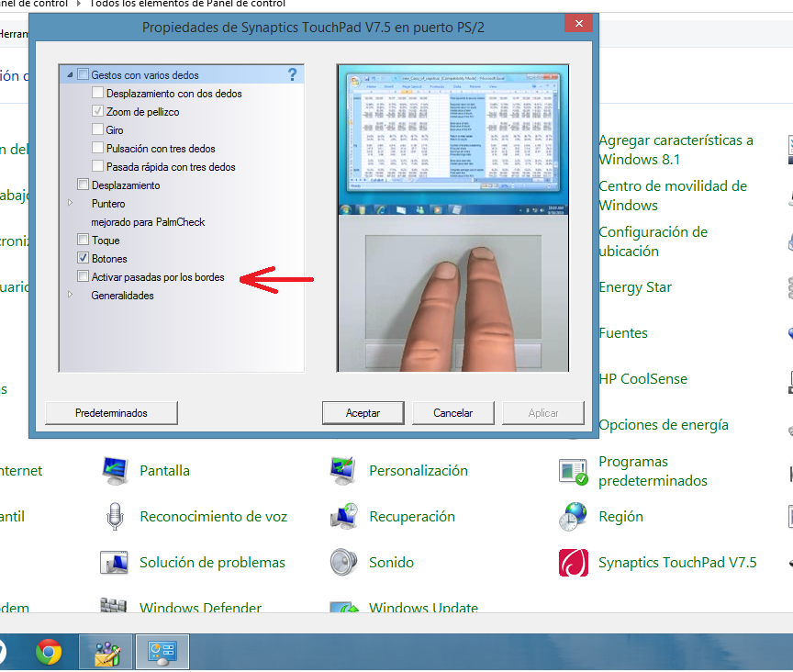Toggle the Zoom de pellizco checkbox
Viewport: 793px width, 672px height.
tap(97, 111)
